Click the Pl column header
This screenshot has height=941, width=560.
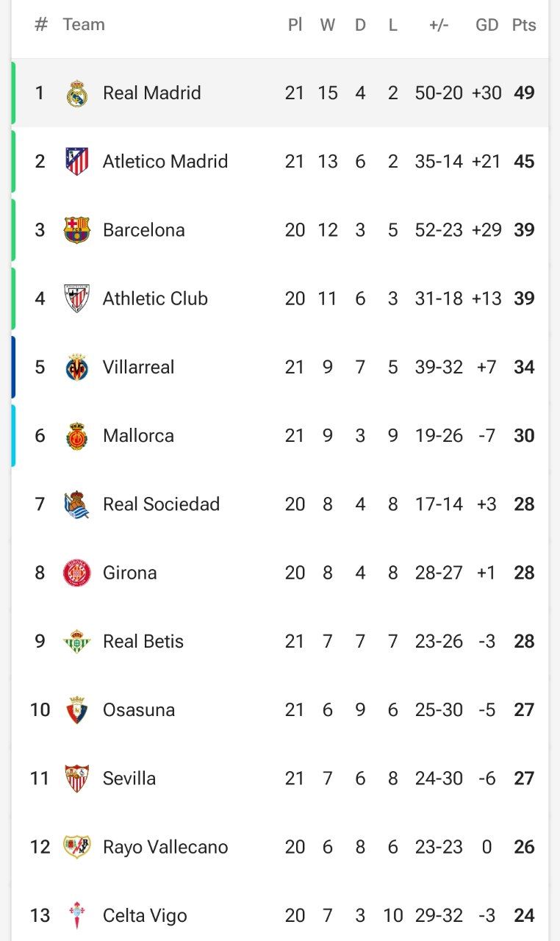pos(295,25)
